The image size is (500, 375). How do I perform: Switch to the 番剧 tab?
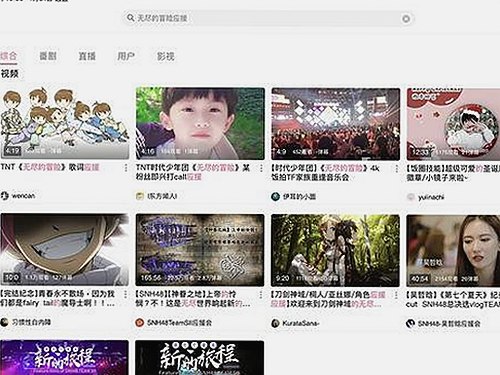(x=48, y=56)
